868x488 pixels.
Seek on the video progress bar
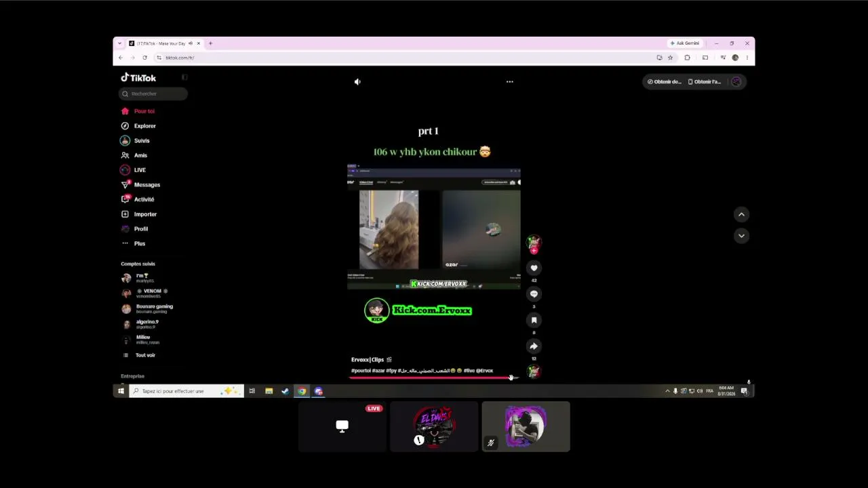pyautogui.click(x=434, y=378)
